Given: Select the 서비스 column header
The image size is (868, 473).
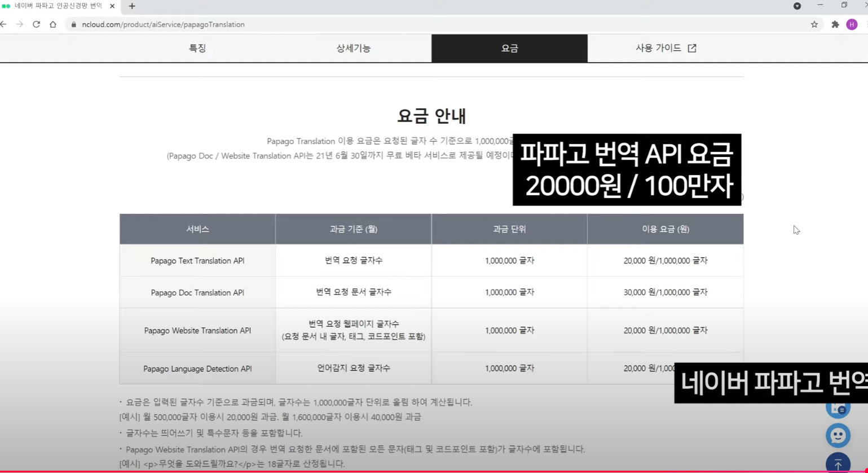Looking at the screenshot, I should (197, 229).
